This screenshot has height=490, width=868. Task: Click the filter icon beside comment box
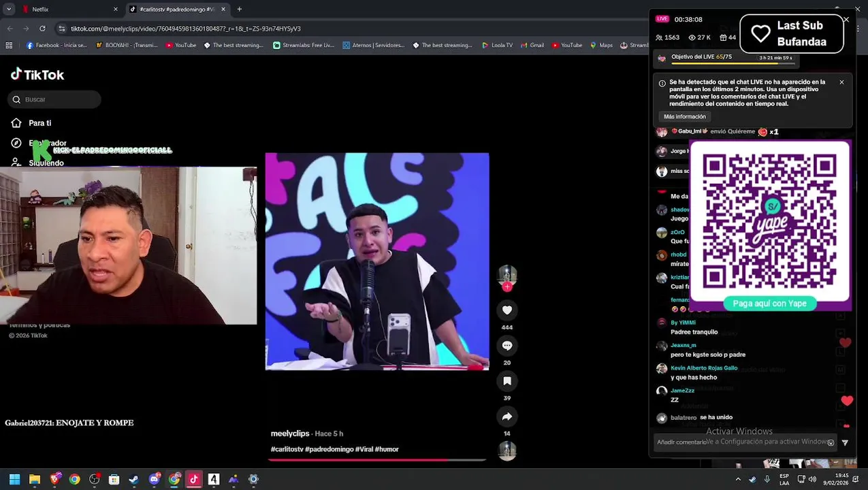pos(845,442)
